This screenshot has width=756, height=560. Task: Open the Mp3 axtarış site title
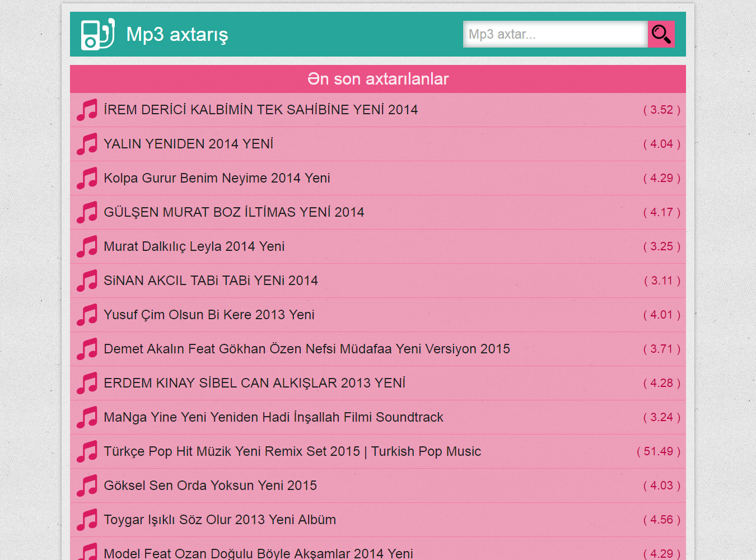[177, 34]
